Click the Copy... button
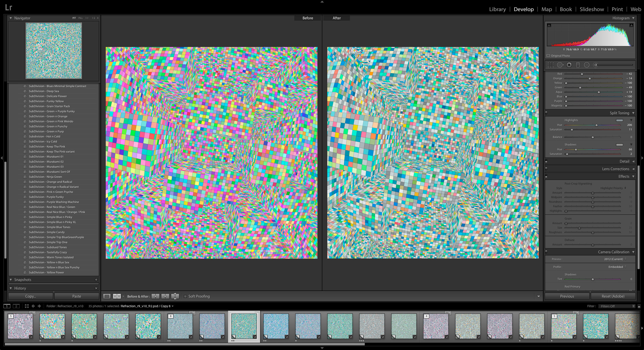Viewport: 644px width, 350px height. (31, 296)
